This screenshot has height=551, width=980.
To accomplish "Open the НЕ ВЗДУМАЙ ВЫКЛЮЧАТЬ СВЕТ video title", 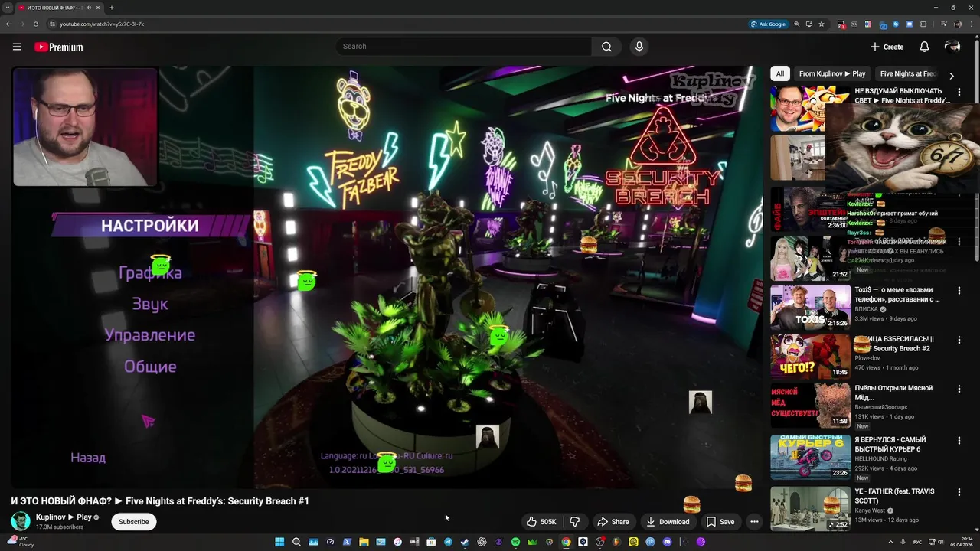I will (903, 96).
